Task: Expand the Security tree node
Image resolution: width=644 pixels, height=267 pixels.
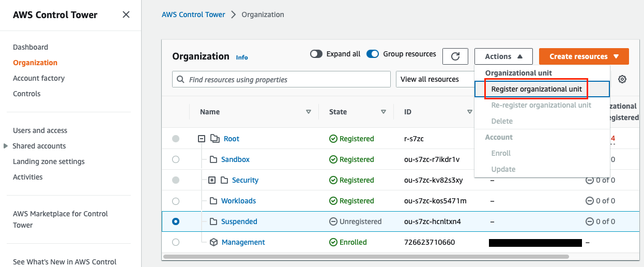Action: pos(212,180)
